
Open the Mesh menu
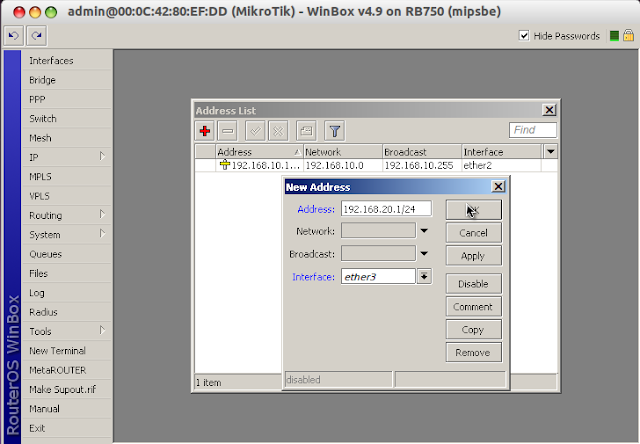[x=67, y=138]
